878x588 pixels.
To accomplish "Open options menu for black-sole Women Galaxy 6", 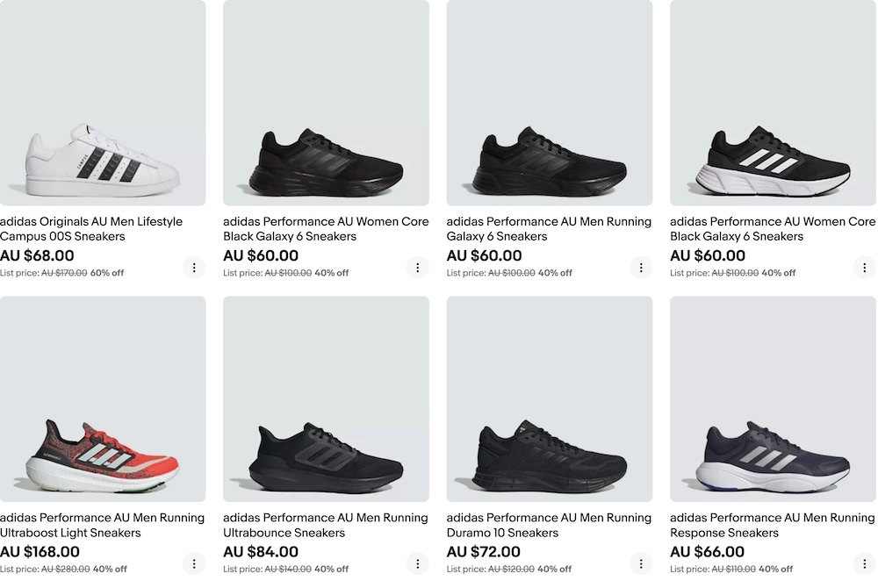I will coord(417,268).
